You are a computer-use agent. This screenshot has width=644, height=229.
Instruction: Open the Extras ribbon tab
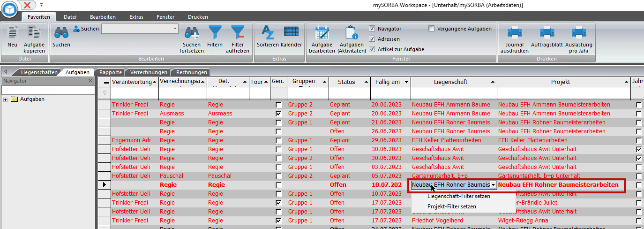(136, 17)
